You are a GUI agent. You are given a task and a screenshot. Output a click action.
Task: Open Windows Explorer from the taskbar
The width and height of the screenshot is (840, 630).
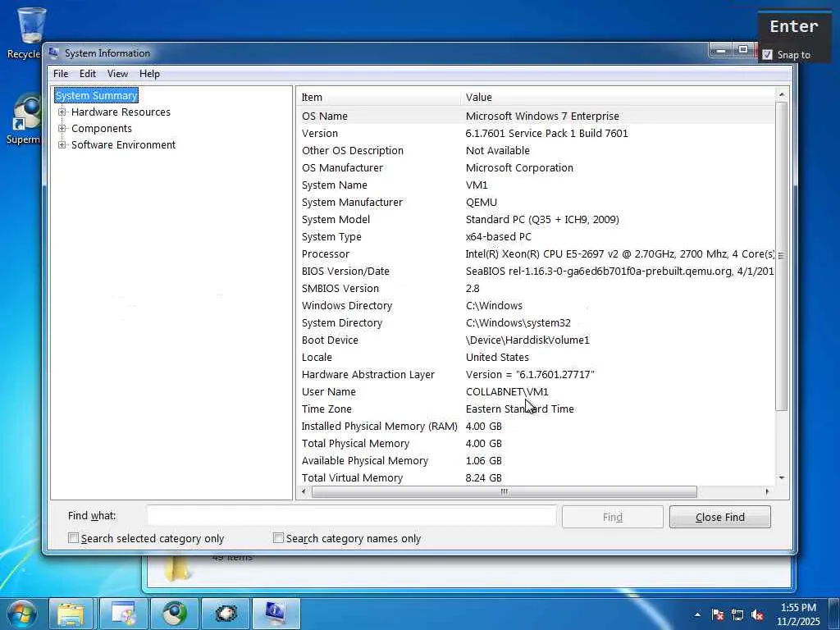point(71,614)
